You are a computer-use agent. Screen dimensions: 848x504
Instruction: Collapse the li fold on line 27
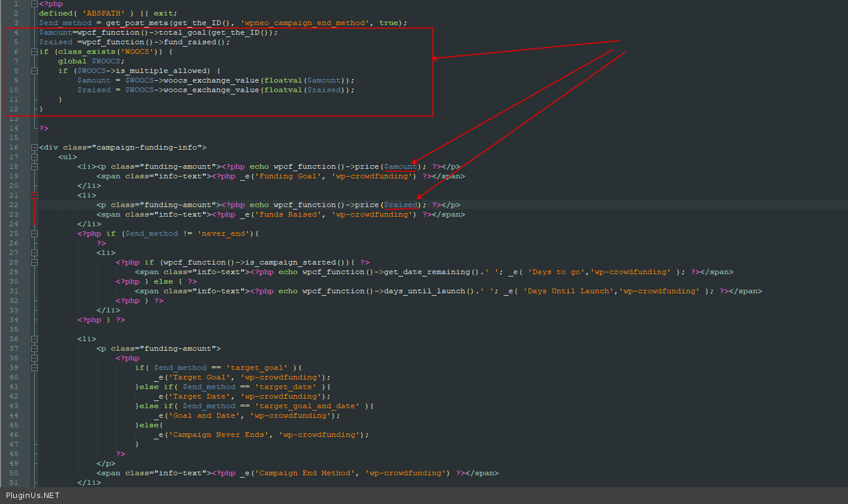click(34, 253)
